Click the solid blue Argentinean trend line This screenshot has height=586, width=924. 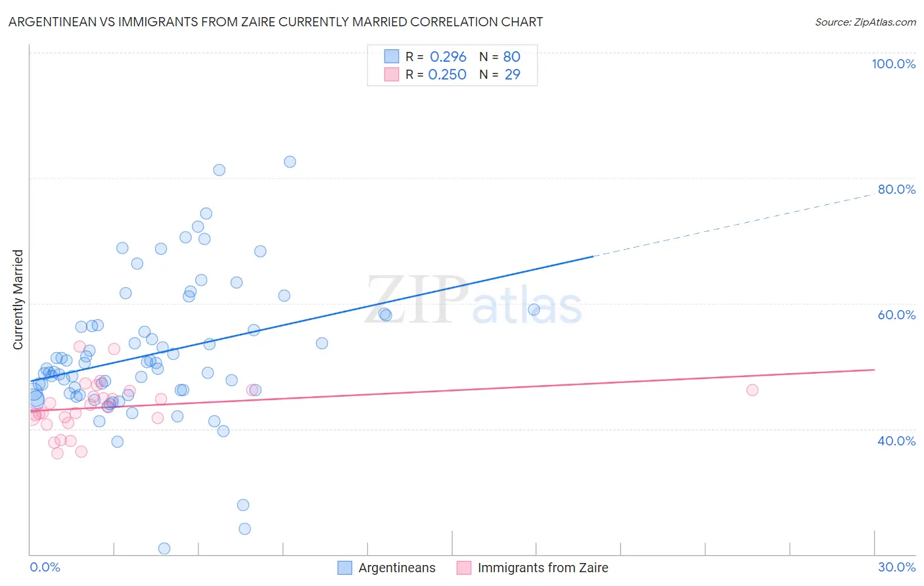(312, 319)
